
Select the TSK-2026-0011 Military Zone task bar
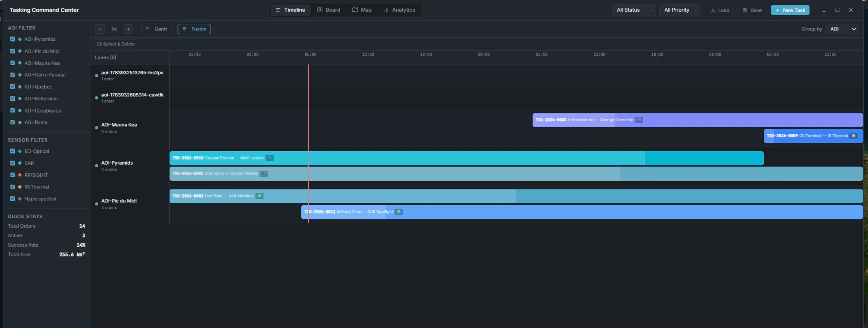[582, 212]
